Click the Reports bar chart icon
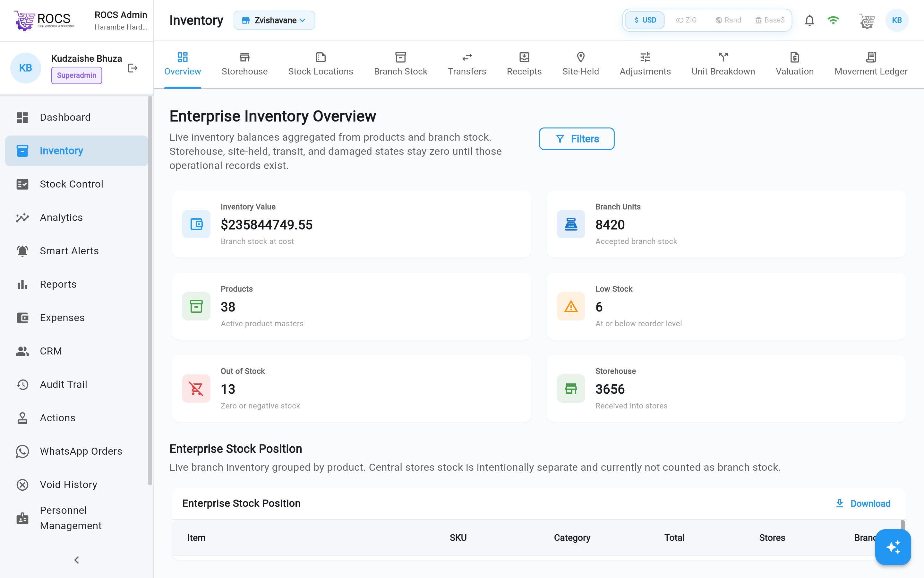 click(22, 285)
